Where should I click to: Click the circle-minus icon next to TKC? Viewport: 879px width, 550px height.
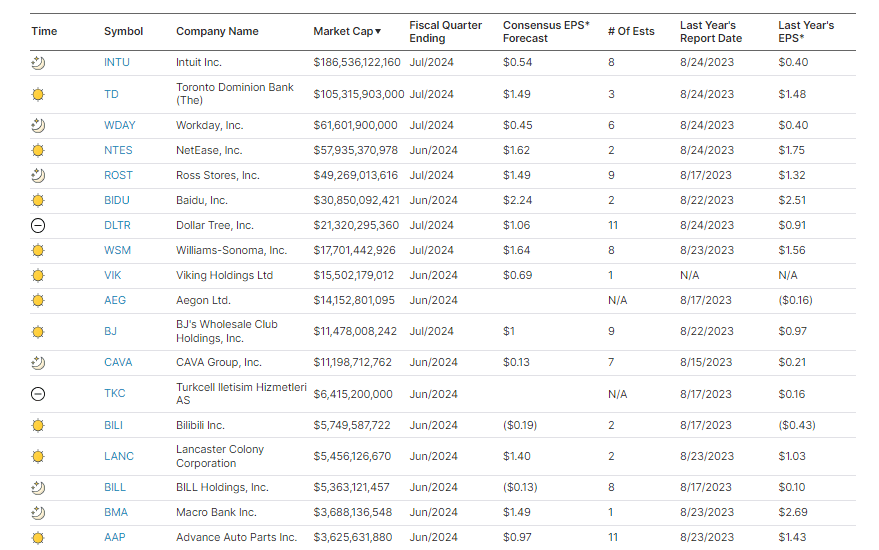pos(38,394)
